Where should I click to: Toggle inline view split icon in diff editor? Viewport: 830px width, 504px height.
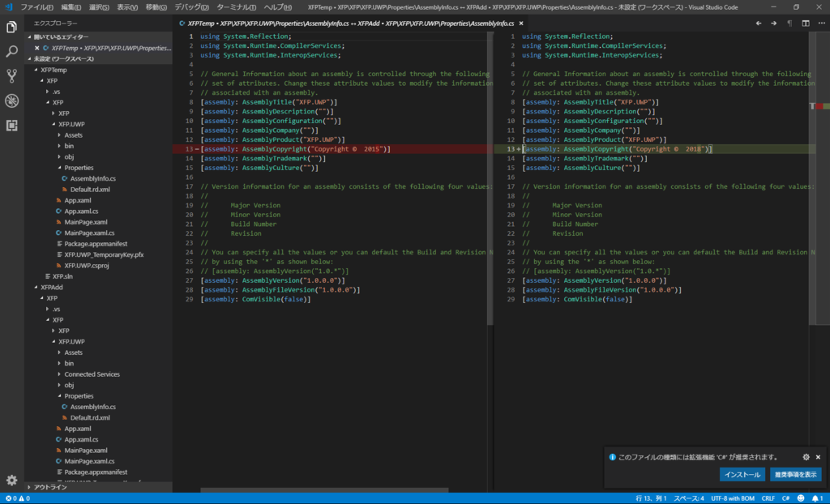805,23
